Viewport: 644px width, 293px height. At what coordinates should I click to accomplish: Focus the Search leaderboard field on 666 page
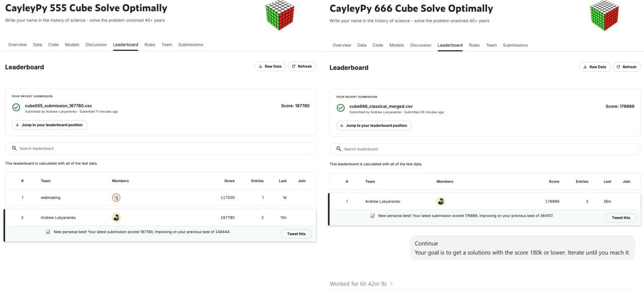485,149
